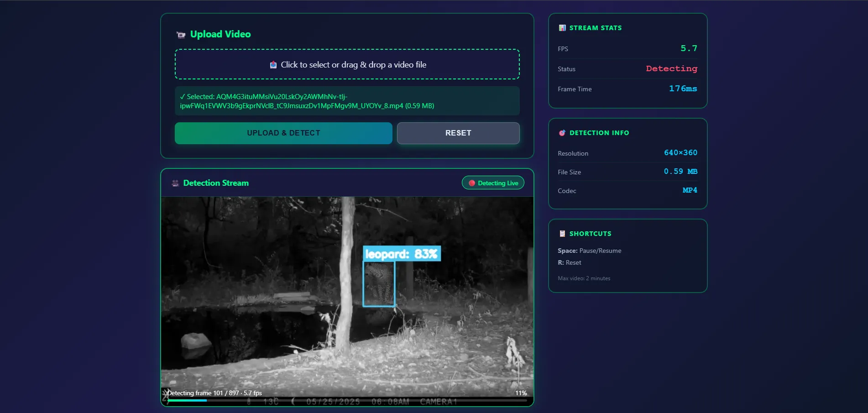Click the Status value Detecting
The height and width of the screenshot is (413, 868).
(671, 68)
